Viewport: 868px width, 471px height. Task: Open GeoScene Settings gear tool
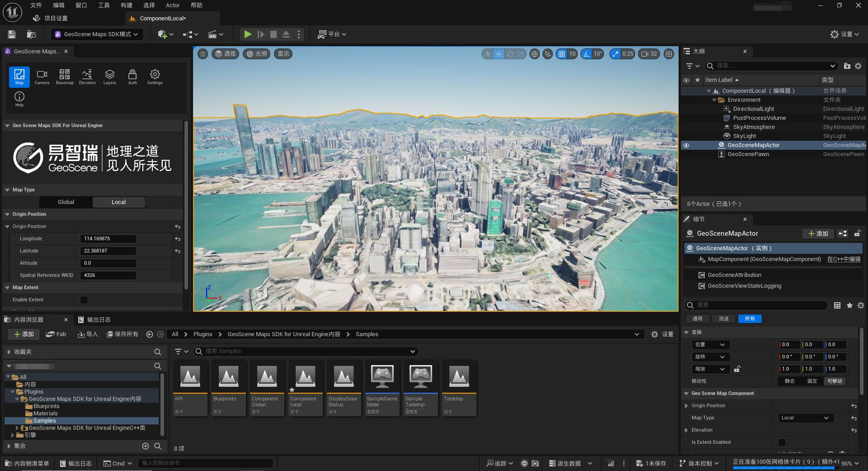coord(155,76)
